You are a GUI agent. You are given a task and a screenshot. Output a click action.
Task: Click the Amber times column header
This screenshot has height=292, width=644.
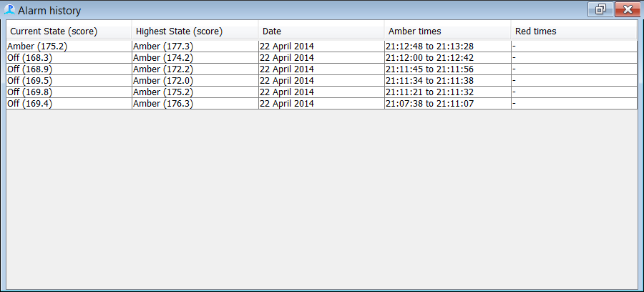[448, 31]
